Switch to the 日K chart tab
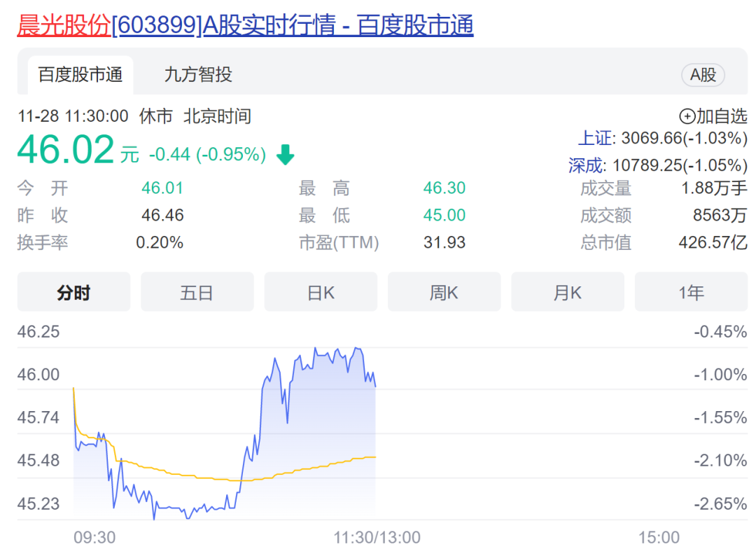This screenshot has height=556, width=756. [x=321, y=292]
